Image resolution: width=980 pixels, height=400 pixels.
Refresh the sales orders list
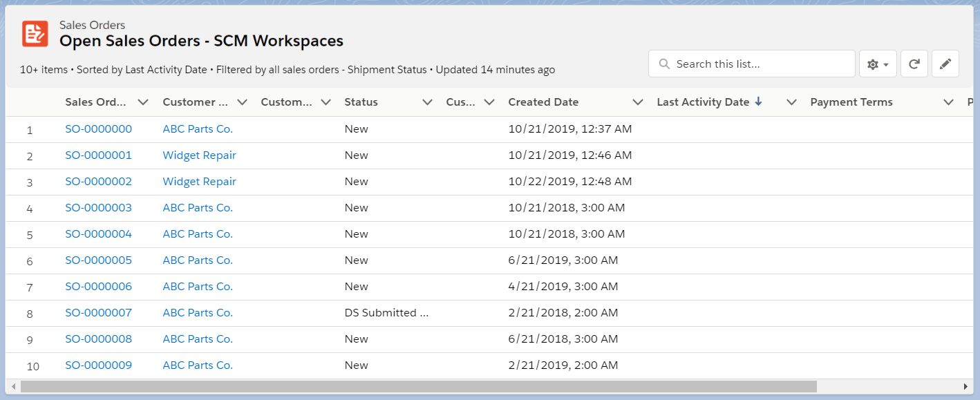click(x=914, y=63)
